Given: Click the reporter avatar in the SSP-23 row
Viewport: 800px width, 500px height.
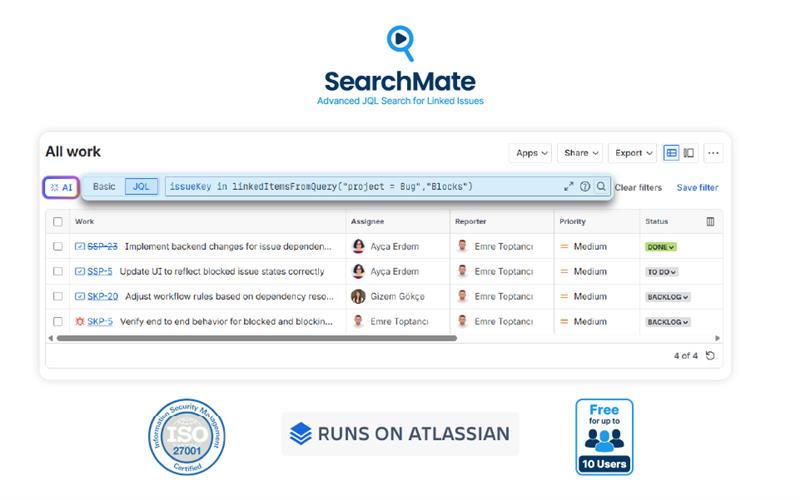Looking at the screenshot, I should pyautogui.click(x=463, y=246).
